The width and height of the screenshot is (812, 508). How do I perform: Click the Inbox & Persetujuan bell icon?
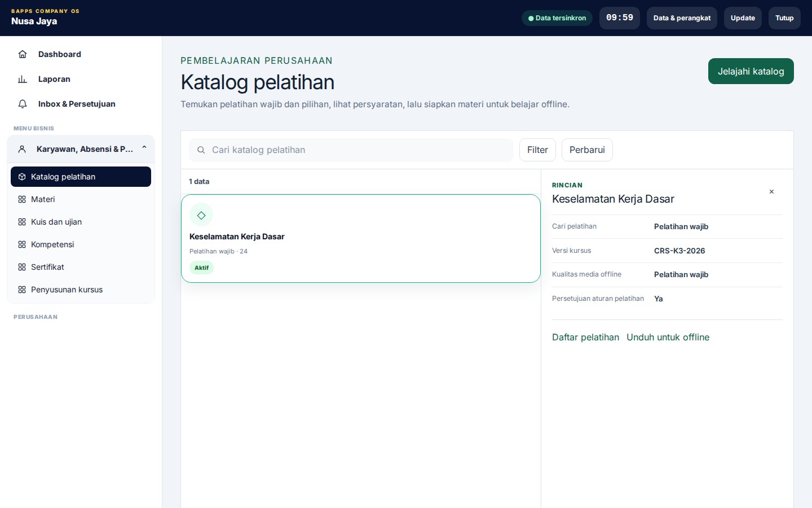23,104
